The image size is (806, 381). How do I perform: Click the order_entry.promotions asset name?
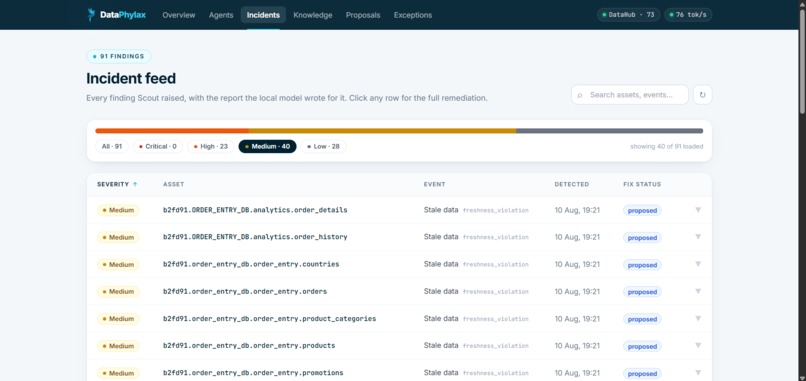tap(253, 373)
